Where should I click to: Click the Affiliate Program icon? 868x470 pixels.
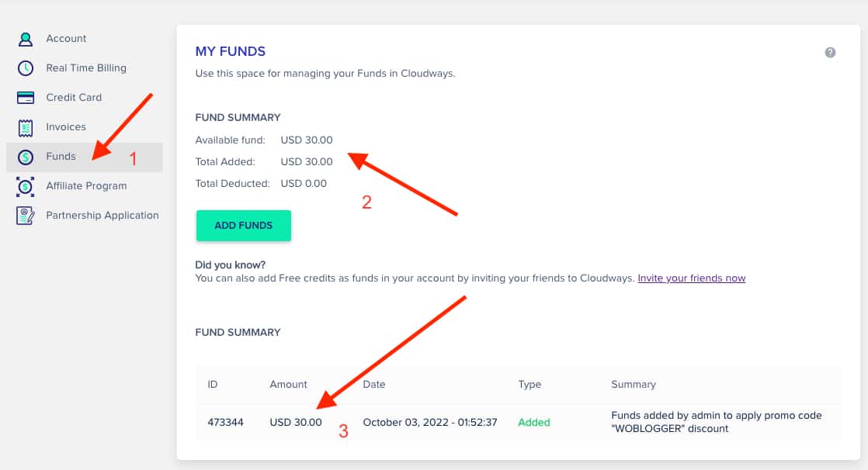pos(26,186)
